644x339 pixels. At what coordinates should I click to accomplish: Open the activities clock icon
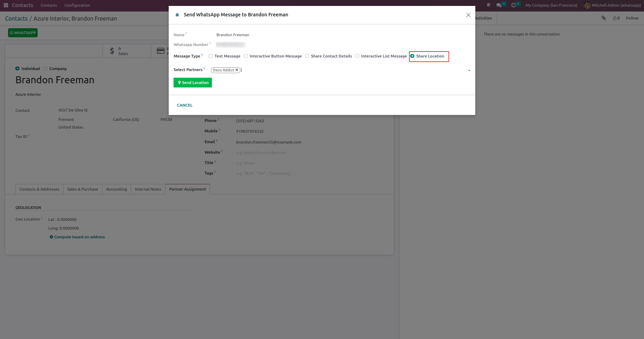pyautogui.click(x=513, y=5)
